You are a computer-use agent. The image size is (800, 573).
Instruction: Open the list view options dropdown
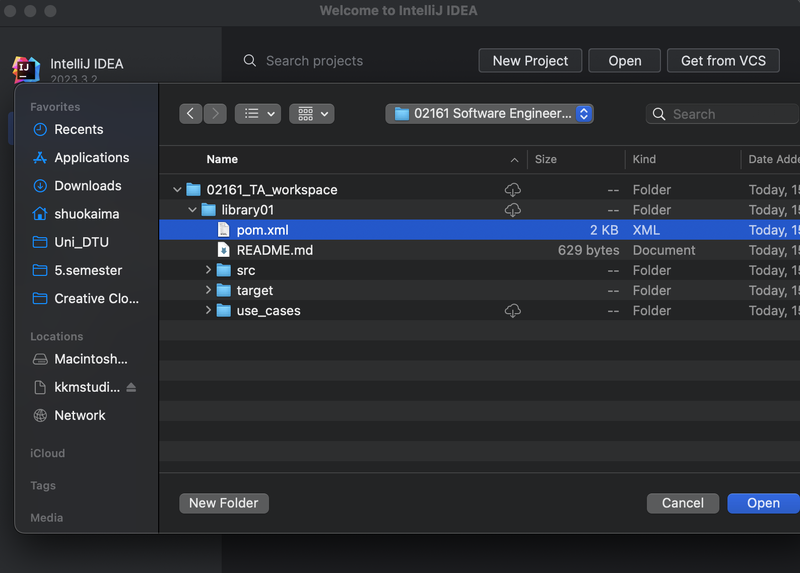tap(258, 113)
